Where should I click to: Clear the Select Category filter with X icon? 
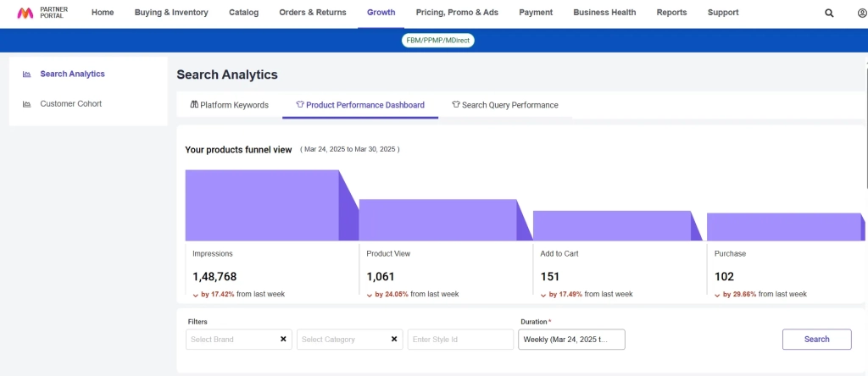394,340
